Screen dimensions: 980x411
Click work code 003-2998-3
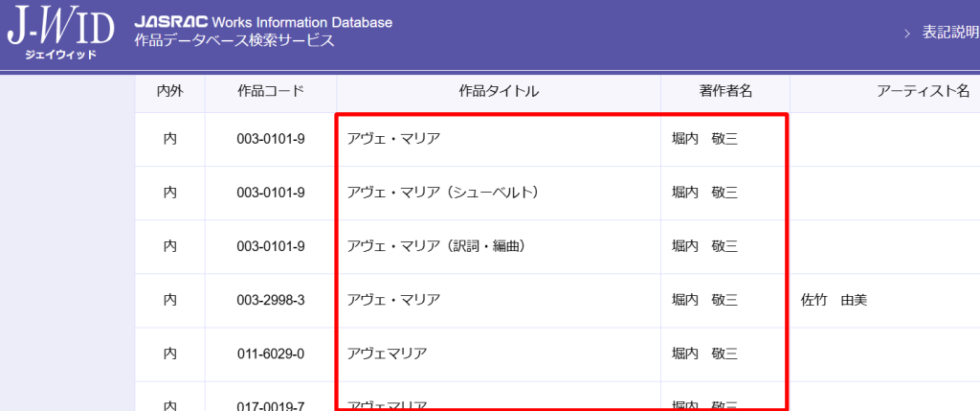point(271,300)
